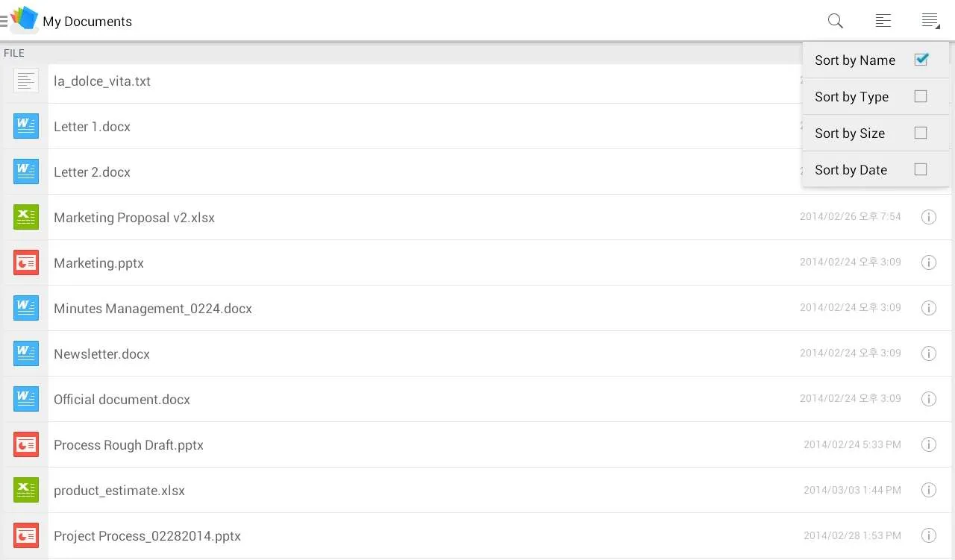Open Letter 1.docx file
Image resolution: width=955 pixels, height=560 pixels.
[477, 127]
